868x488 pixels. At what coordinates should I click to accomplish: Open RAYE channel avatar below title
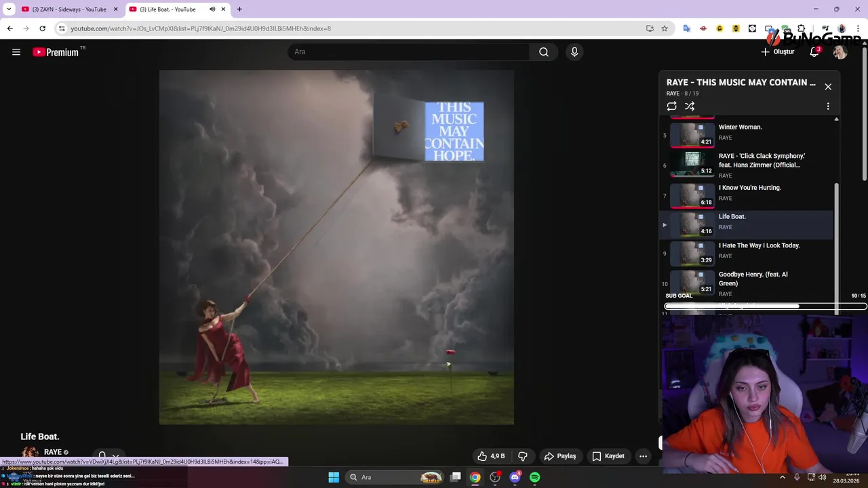(x=30, y=453)
